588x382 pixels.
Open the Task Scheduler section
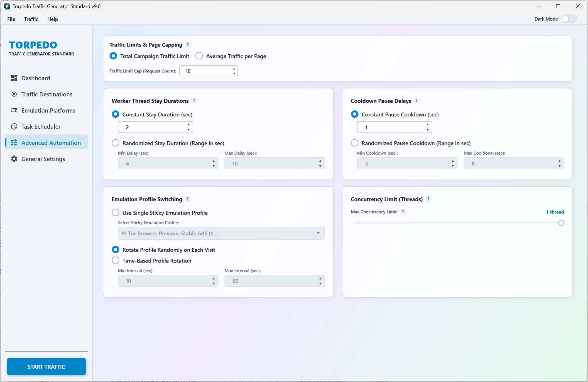pyautogui.click(x=46, y=126)
